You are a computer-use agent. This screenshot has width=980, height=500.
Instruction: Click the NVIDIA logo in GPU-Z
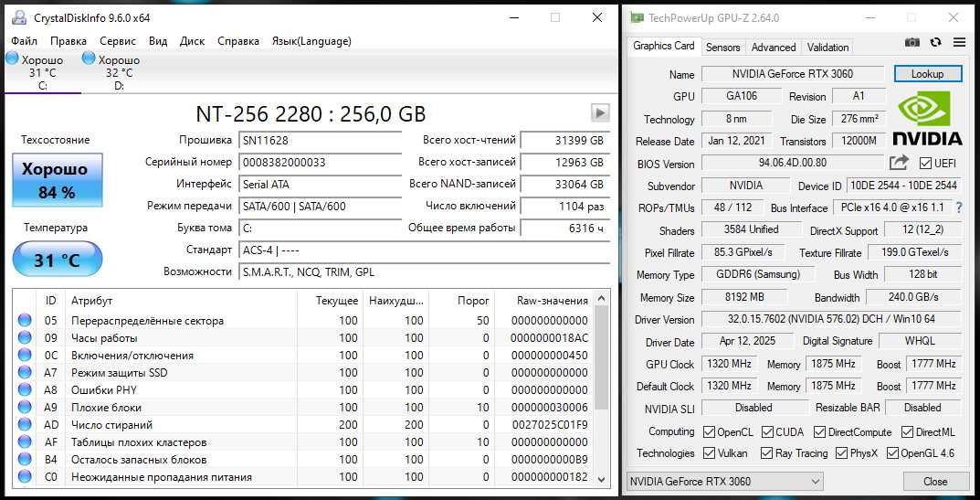(x=927, y=118)
